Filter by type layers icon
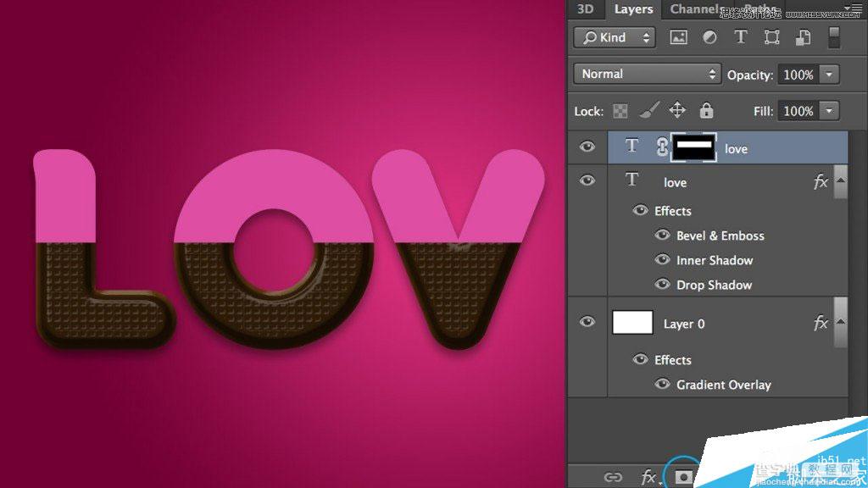 click(740, 37)
